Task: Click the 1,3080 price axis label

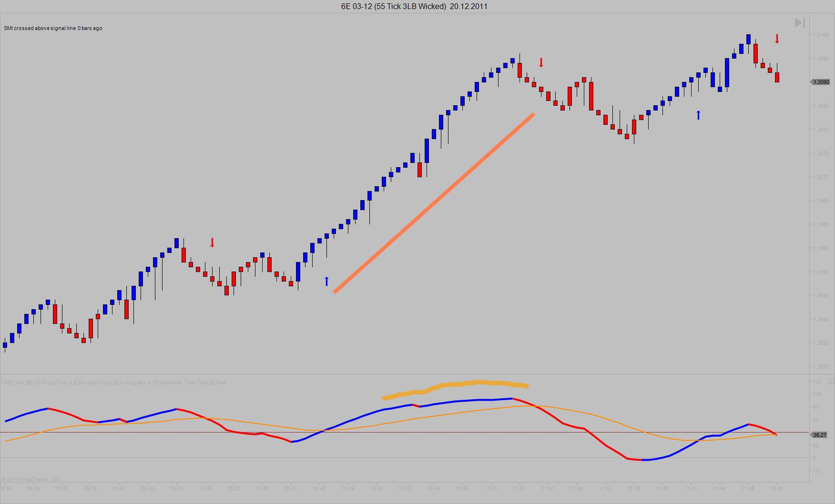Action: (x=820, y=130)
